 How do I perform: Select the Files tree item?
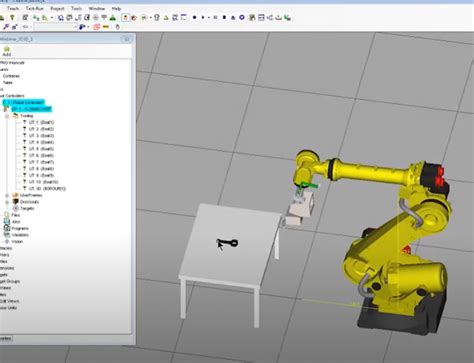(15, 215)
